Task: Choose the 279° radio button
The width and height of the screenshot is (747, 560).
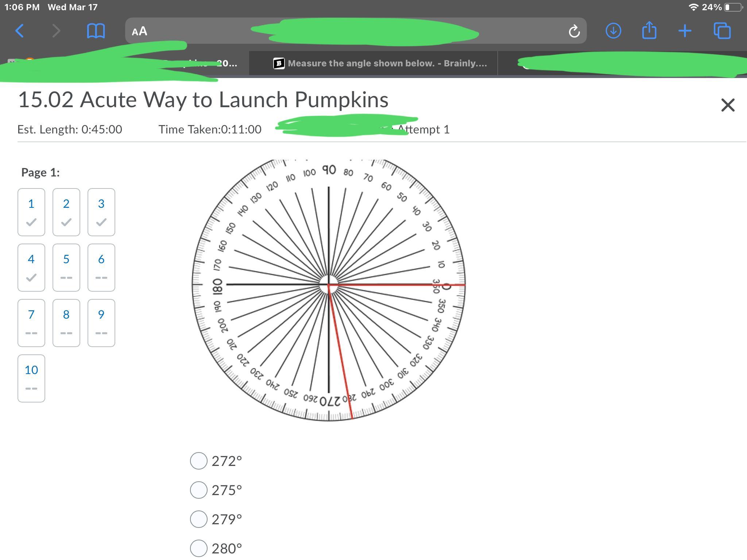Action: (x=199, y=519)
